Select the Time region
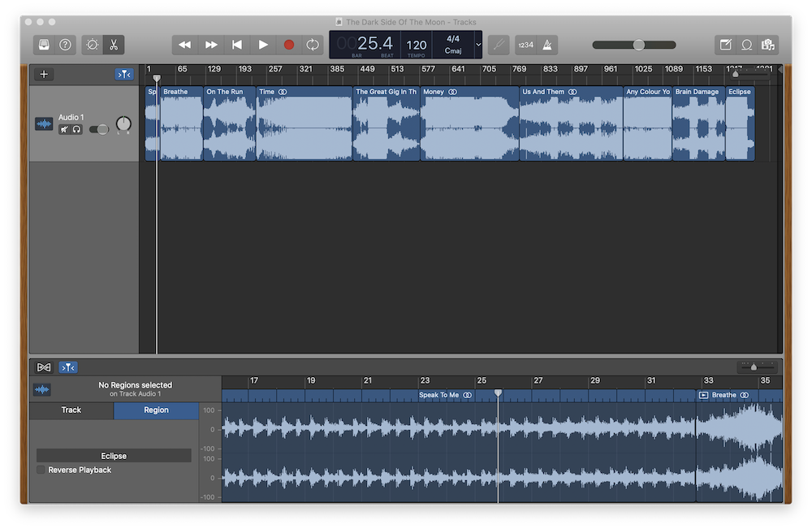 click(304, 124)
